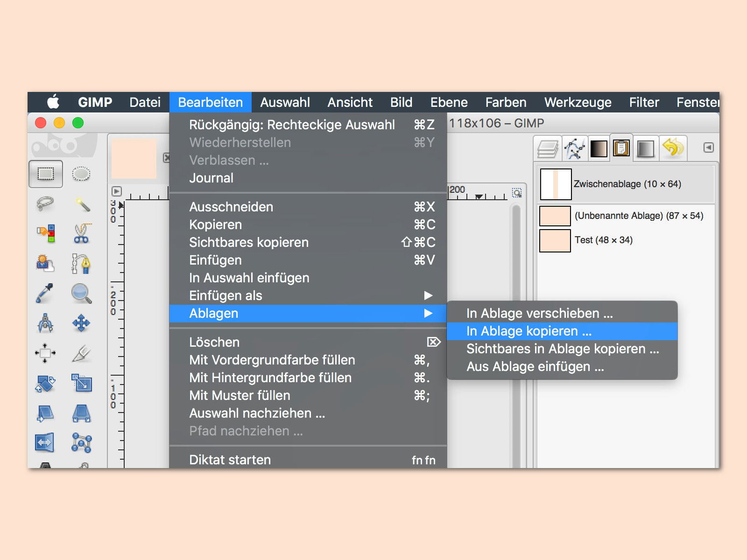Choose Kopieren from the Bearbeiten menu

(x=308, y=224)
